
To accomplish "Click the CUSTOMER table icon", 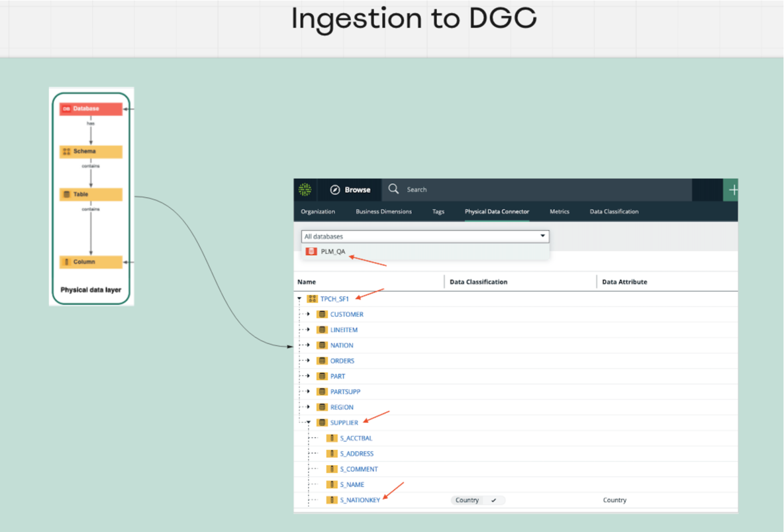I will 322,314.
